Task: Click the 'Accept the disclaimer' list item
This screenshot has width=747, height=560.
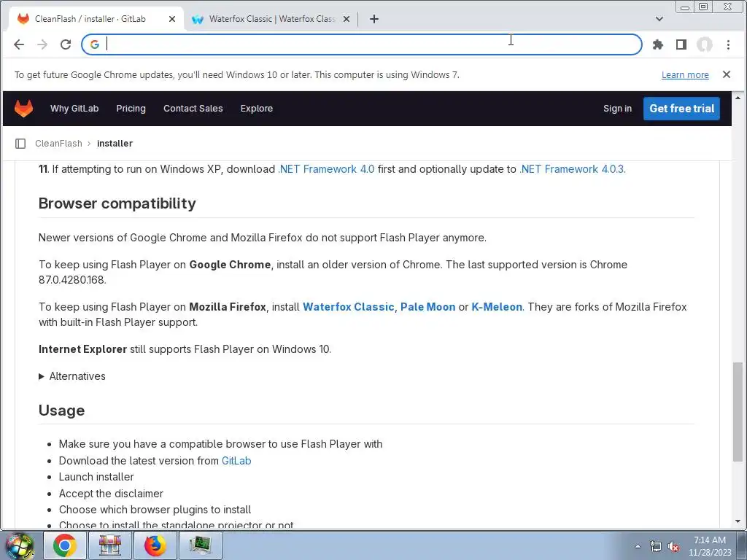Action: coord(111,494)
